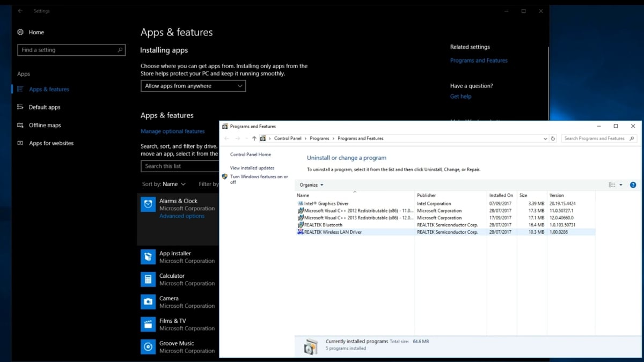This screenshot has height=362, width=644.
Task: Click the REALTEK Bluetooth row icon
Action: point(301,225)
